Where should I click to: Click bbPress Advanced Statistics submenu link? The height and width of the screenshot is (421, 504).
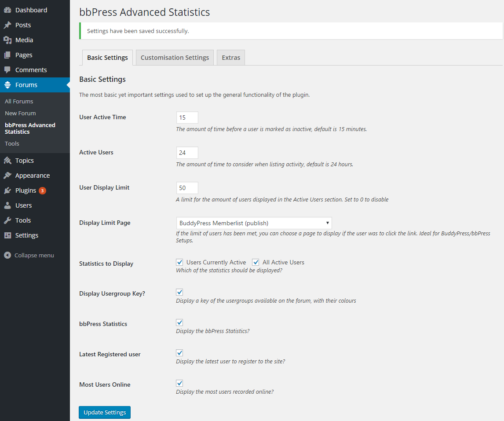30,128
